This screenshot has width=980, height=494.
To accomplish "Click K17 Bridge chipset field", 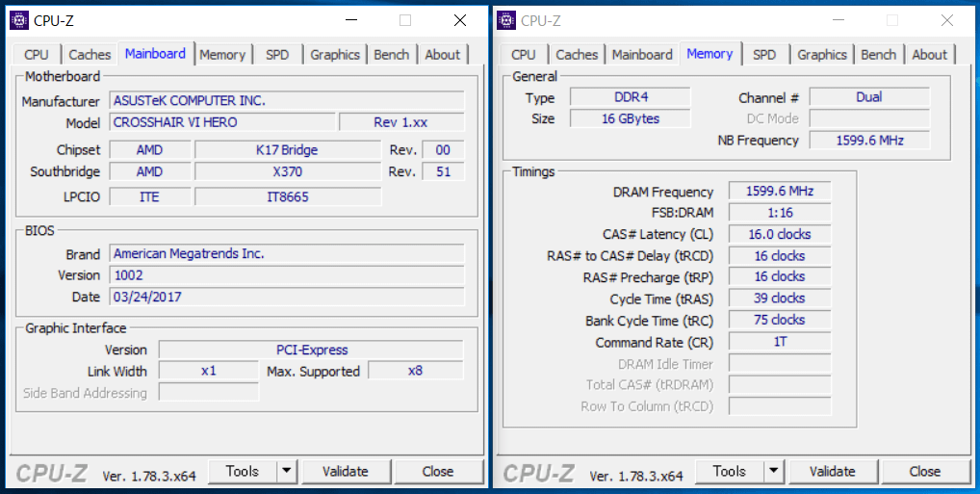I will click(x=288, y=150).
